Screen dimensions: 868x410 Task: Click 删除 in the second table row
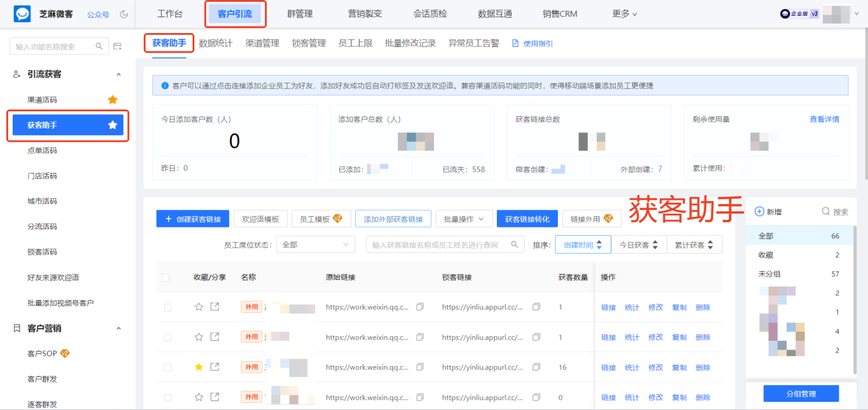click(x=703, y=338)
